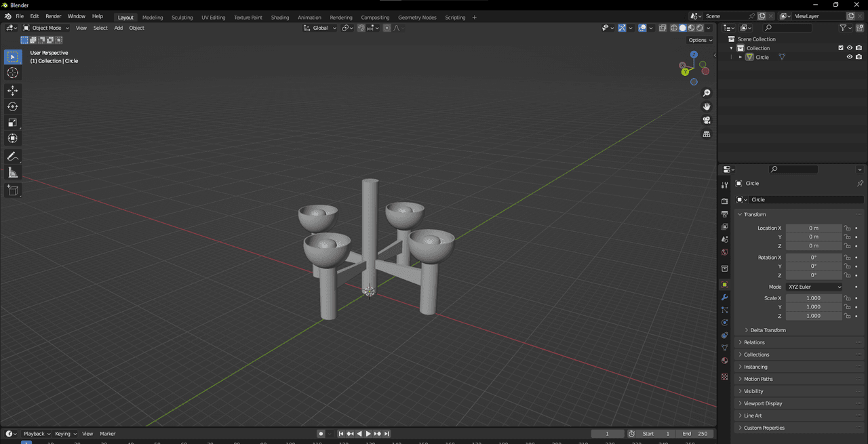Pick the Measure ruler tool
868x444 pixels.
tap(12, 173)
